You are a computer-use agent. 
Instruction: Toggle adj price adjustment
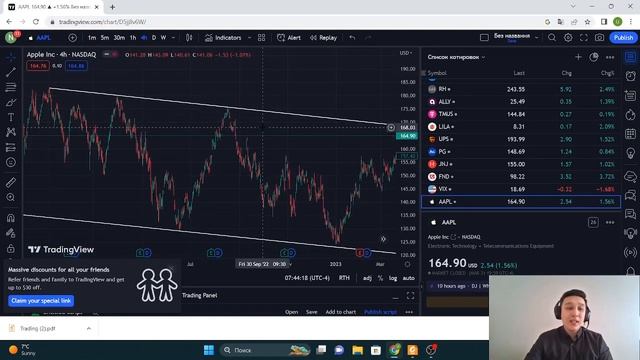coord(367,278)
